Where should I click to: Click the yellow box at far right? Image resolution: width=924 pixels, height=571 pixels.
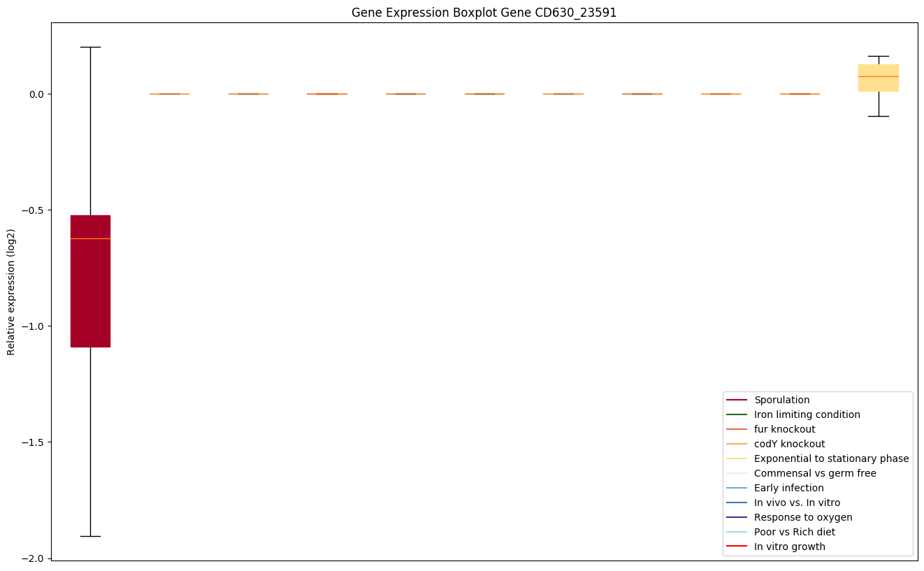click(878, 78)
